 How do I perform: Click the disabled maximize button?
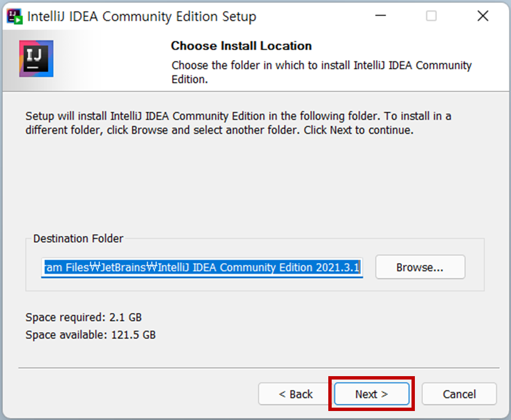(x=431, y=16)
